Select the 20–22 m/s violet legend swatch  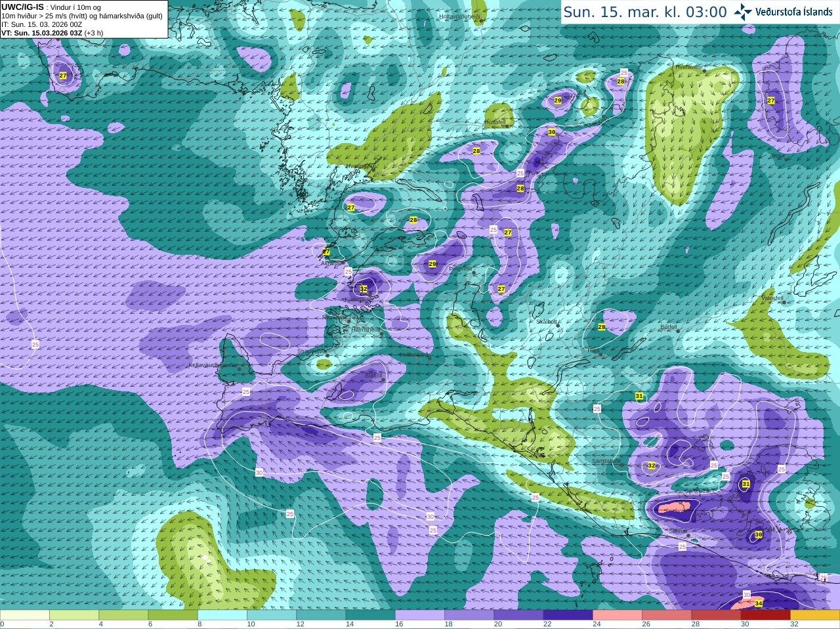(x=519, y=615)
